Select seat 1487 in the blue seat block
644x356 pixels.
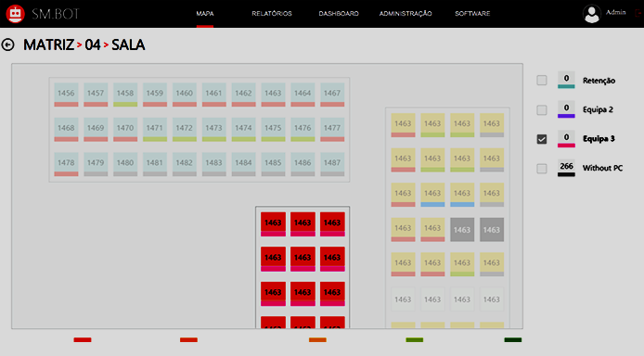pyautogui.click(x=332, y=164)
